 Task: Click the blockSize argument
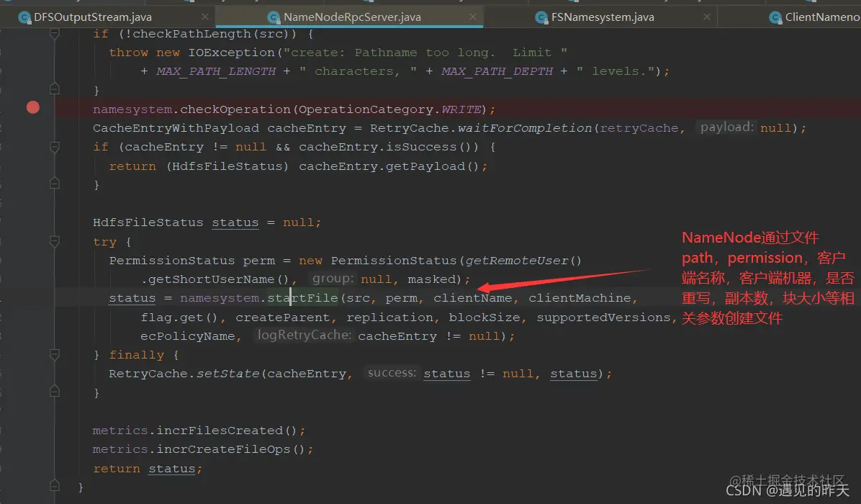(484, 318)
